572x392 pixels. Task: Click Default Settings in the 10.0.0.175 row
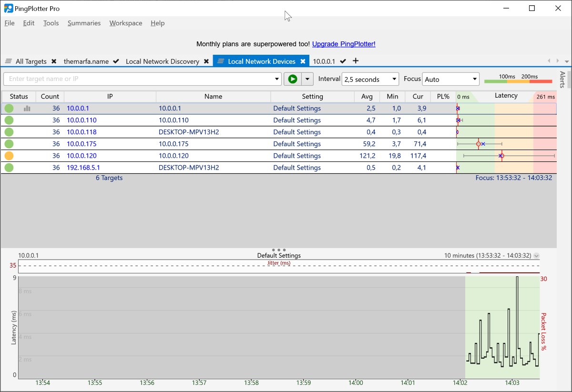pos(297,144)
